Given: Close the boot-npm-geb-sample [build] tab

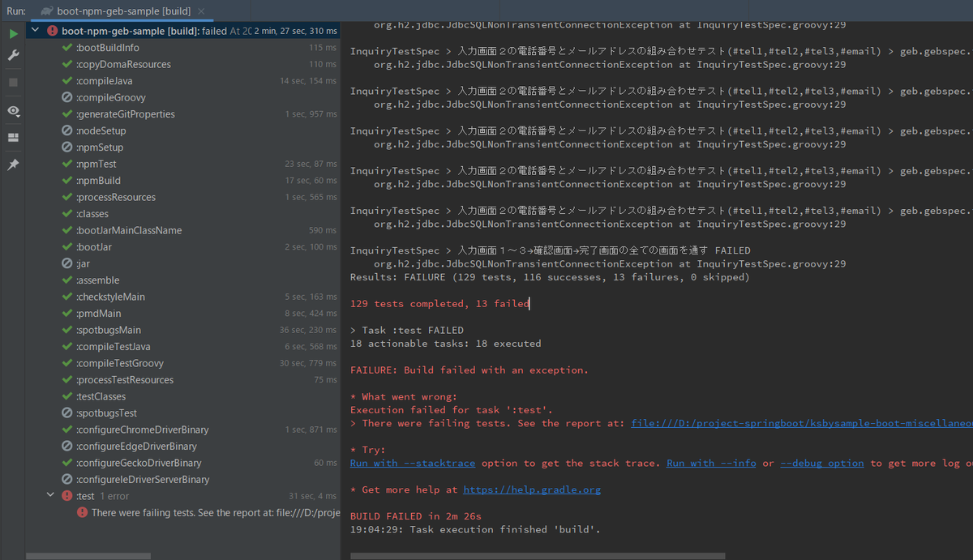Looking at the screenshot, I should click(200, 11).
